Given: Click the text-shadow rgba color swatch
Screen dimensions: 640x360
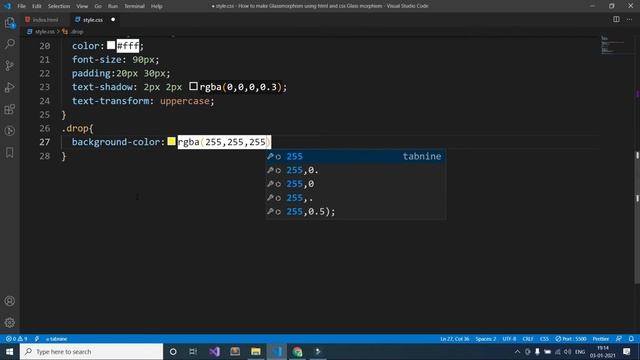Looking at the screenshot, I should click(193, 86).
